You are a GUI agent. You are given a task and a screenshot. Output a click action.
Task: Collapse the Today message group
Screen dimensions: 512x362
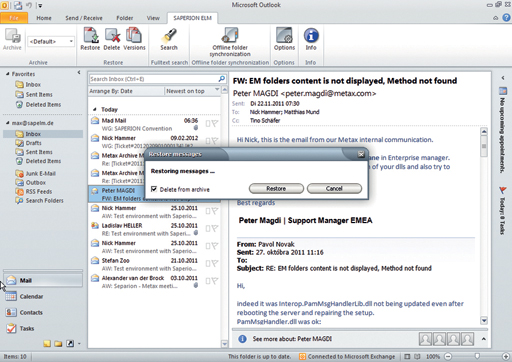click(x=95, y=109)
